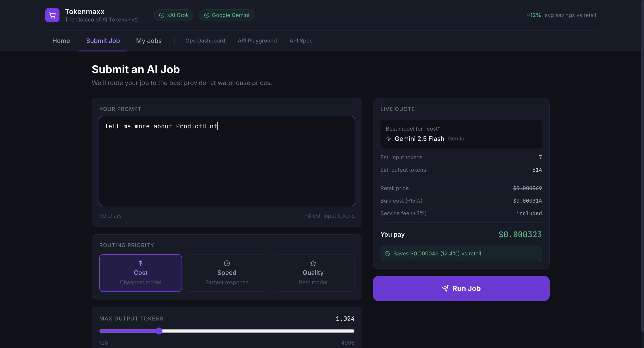The image size is (644, 348).
Task: Select Cost routing priority
Action: (x=140, y=273)
